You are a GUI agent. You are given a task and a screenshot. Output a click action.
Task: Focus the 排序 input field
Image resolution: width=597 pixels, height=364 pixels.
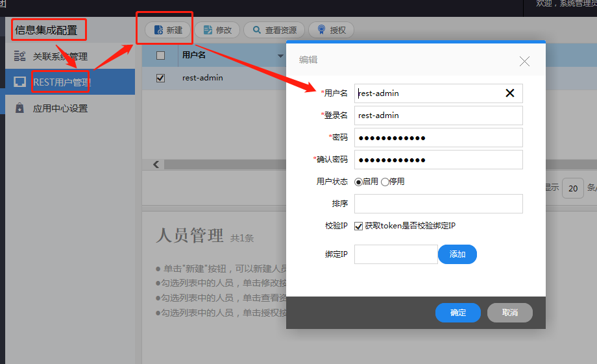438,204
